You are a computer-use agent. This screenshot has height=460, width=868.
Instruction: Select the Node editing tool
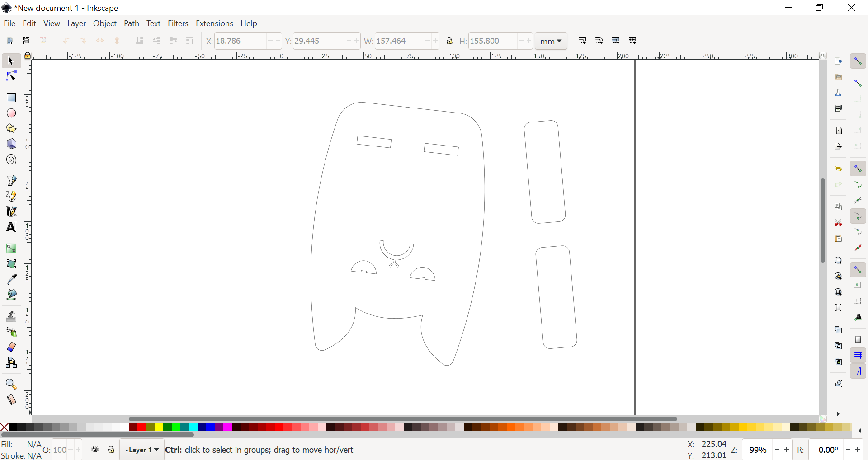pos(11,76)
